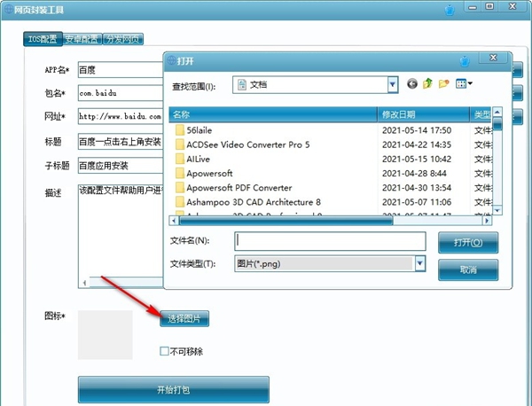Open the view options dropdown arrow

click(470, 83)
